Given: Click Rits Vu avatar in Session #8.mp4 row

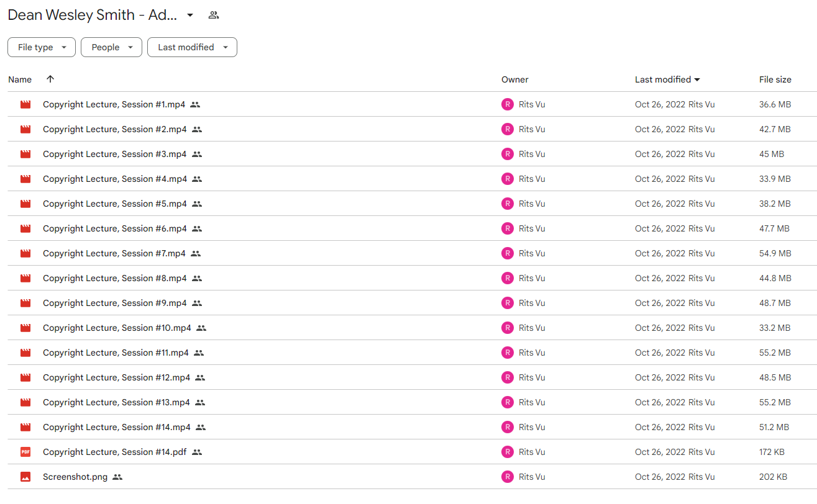Looking at the screenshot, I should (x=508, y=278).
